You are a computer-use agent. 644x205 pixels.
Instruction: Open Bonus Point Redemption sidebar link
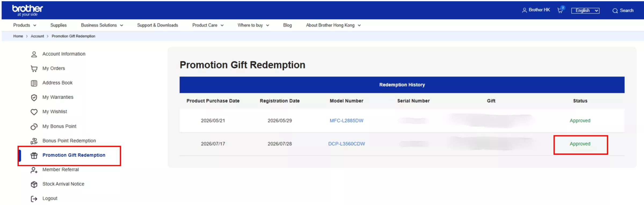coord(69,141)
